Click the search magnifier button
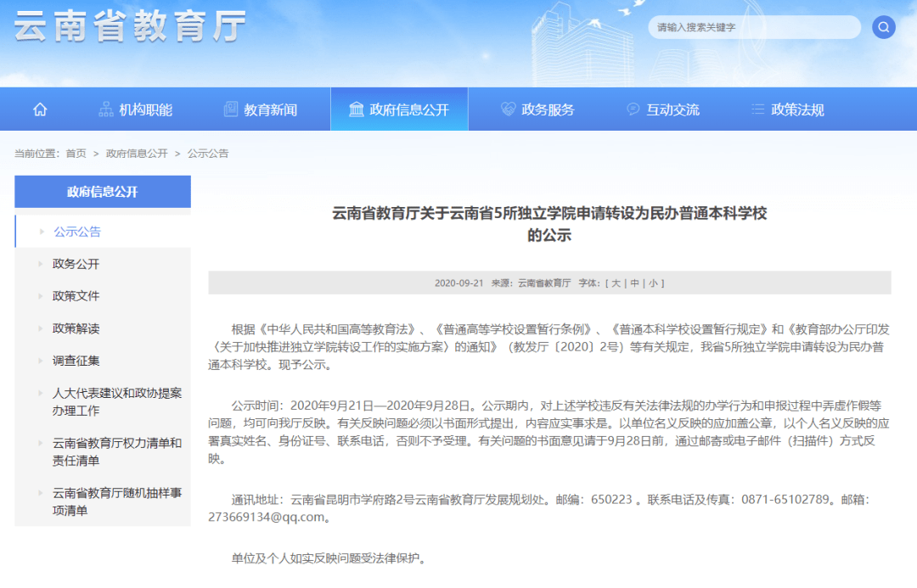Image resolution: width=917 pixels, height=588 pixels. point(884,27)
